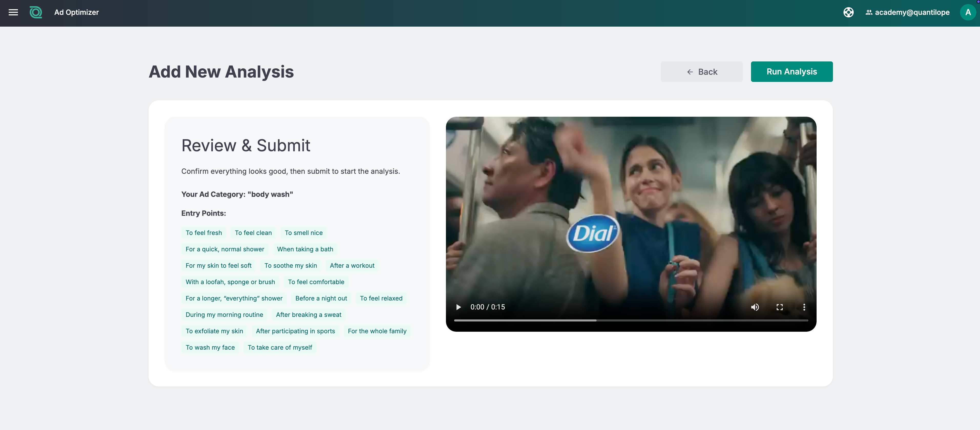Viewport: 980px width, 430px height.
Task: Click the quantilope logo
Action: pyautogui.click(x=35, y=12)
